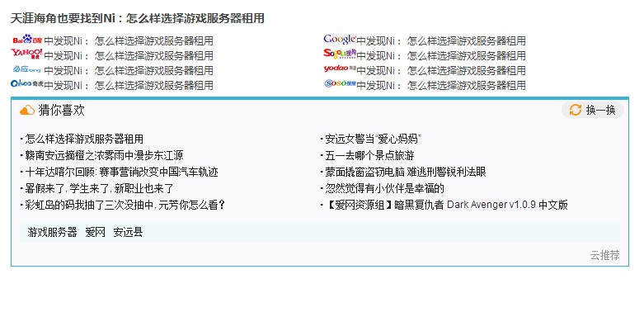Open Google row link 怎么样选择游戏服务器租用
The width and height of the screenshot is (644, 312).
(467, 40)
